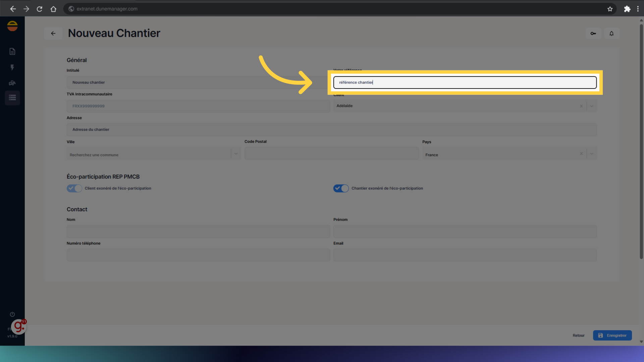Clear the Adélaïde client selection

coord(581,106)
